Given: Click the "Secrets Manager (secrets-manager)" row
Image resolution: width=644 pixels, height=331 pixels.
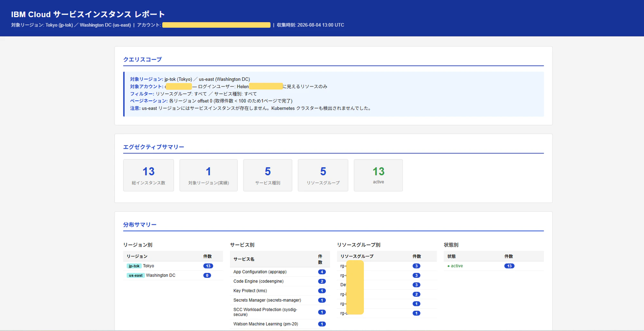Looking at the screenshot, I should (280, 300).
